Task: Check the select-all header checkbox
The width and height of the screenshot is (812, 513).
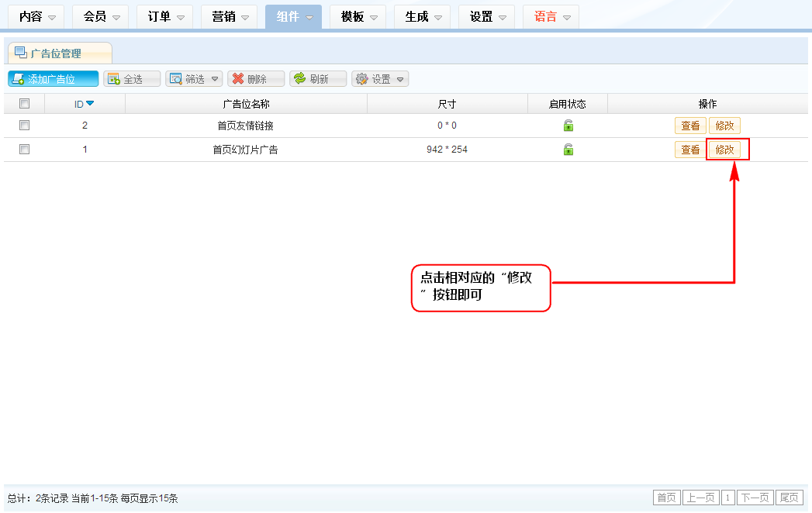Action: (24, 104)
